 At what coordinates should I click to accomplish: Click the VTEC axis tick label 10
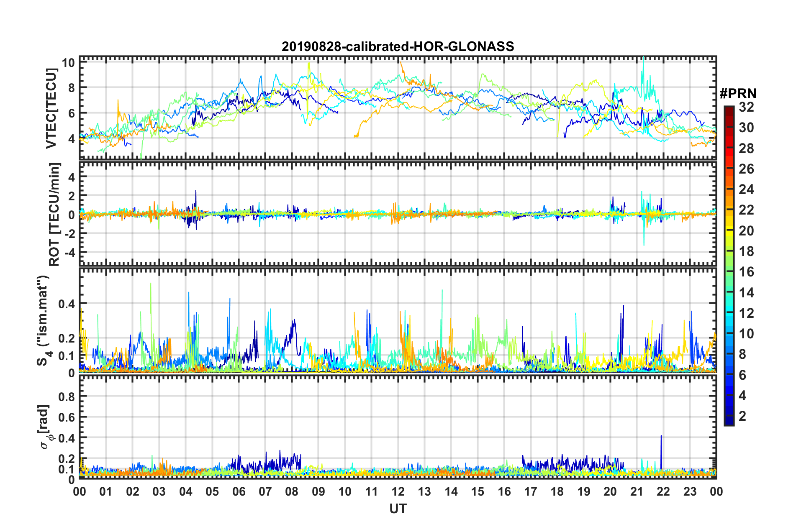point(68,63)
